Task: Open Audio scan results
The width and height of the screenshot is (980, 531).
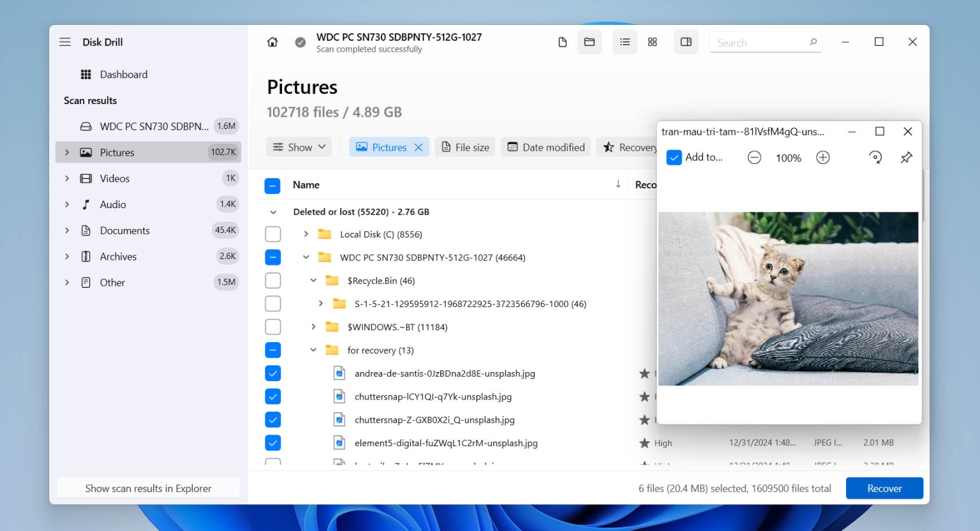Action: point(112,204)
